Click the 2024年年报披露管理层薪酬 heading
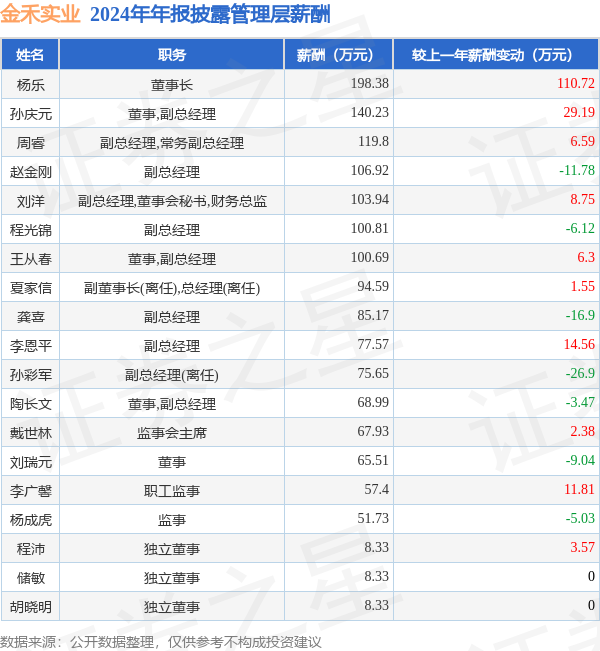 click(210, 14)
